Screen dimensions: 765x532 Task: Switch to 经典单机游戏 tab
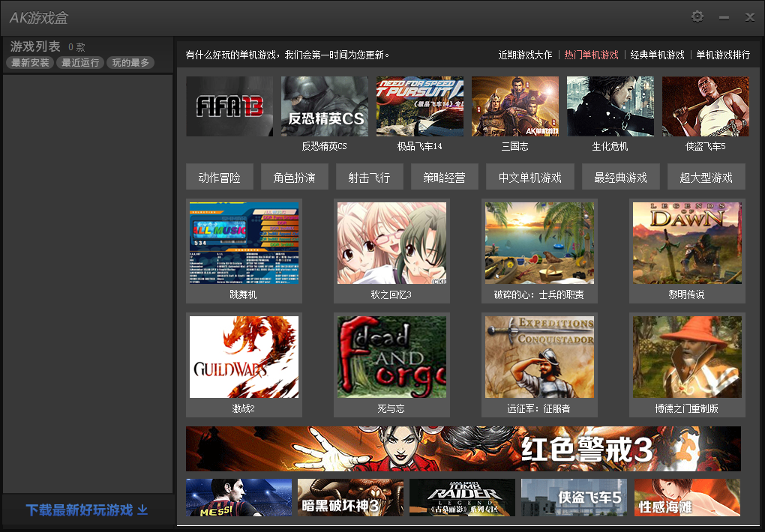click(x=657, y=55)
